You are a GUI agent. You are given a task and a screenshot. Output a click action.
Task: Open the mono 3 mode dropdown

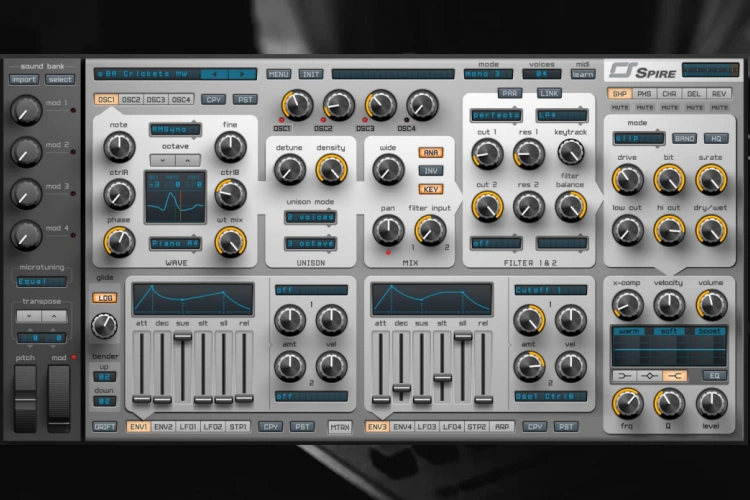pos(488,74)
